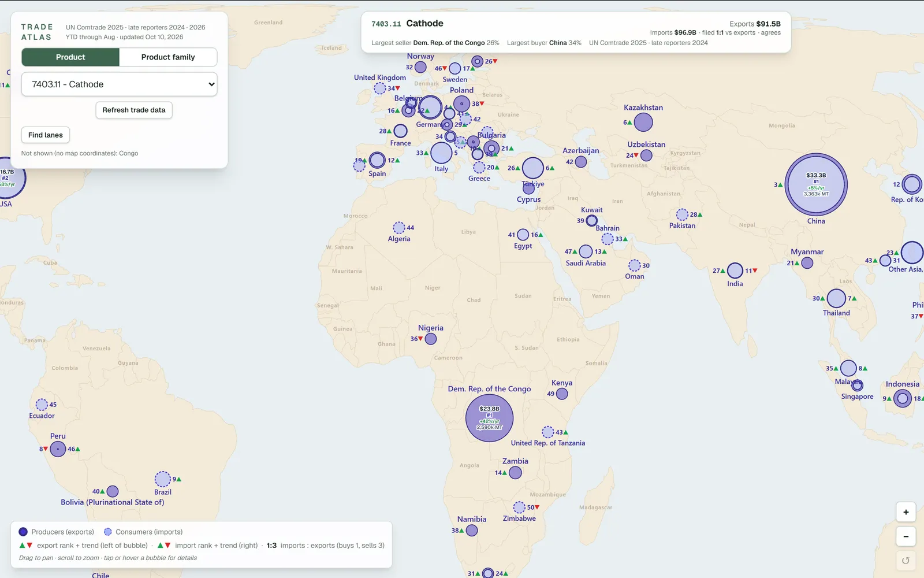Click the Algeria consumer bubble
Image resolution: width=924 pixels, height=578 pixels.
point(399,228)
